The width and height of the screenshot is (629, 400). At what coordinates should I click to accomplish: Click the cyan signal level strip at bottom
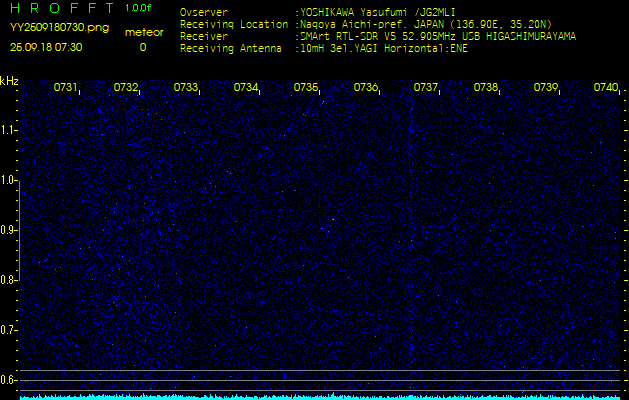(320, 397)
